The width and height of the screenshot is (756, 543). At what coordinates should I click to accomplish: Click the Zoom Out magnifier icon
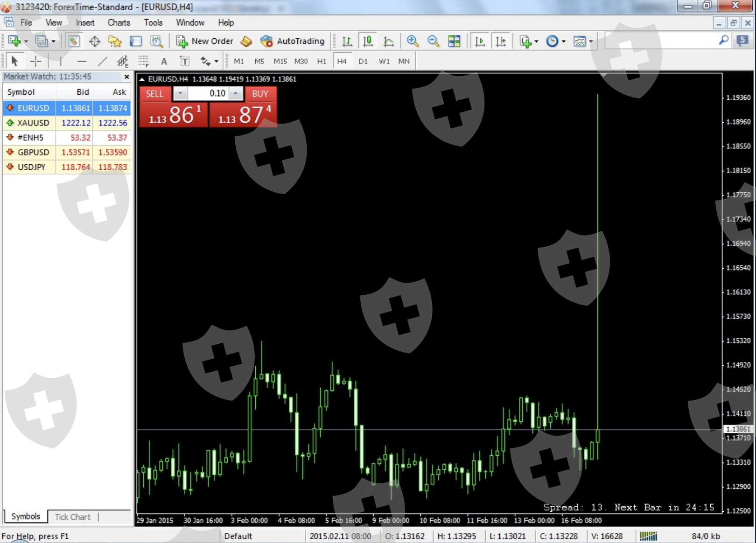[x=433, y=41]
